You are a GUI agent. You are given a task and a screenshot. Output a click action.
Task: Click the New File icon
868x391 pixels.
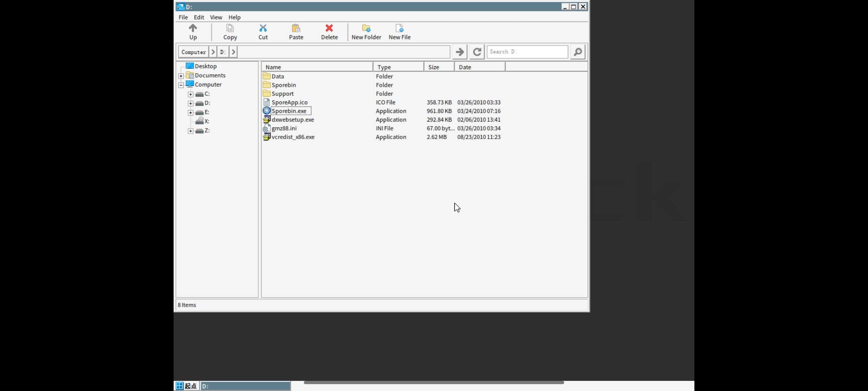399,28
